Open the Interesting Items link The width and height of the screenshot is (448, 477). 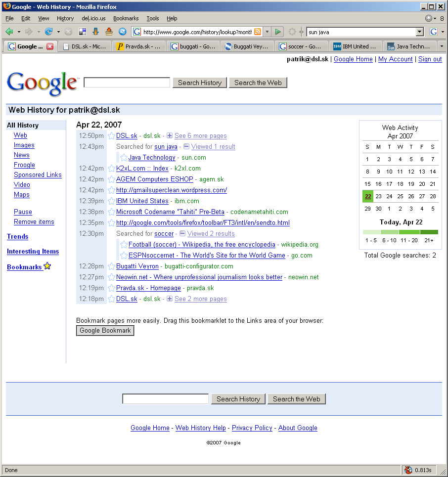(x=33, y=251)
